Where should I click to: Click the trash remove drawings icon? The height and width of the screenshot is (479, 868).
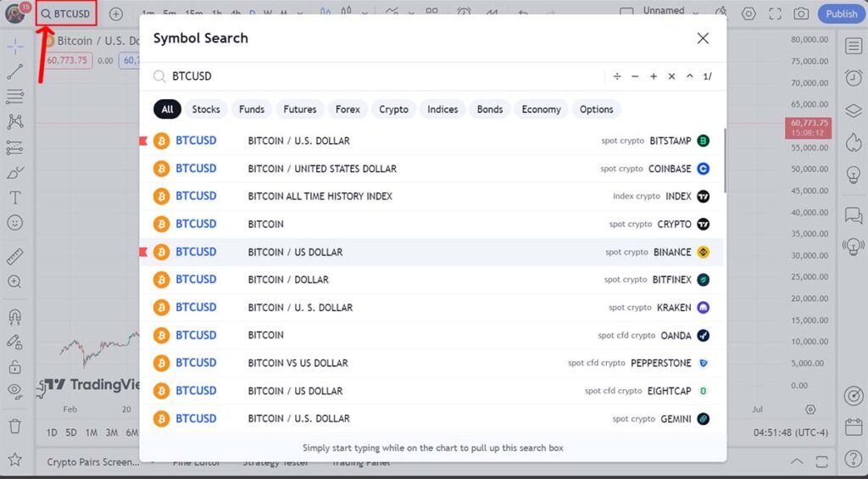[14, 425]
